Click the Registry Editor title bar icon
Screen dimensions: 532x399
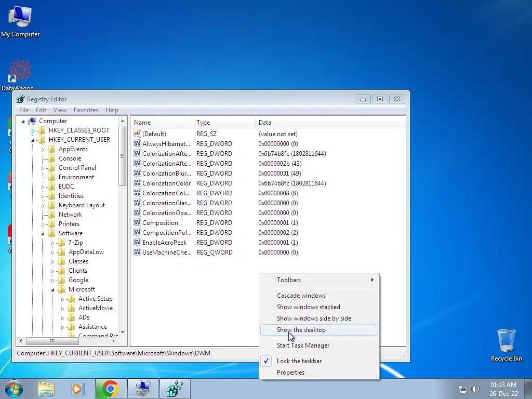[21, 99]
